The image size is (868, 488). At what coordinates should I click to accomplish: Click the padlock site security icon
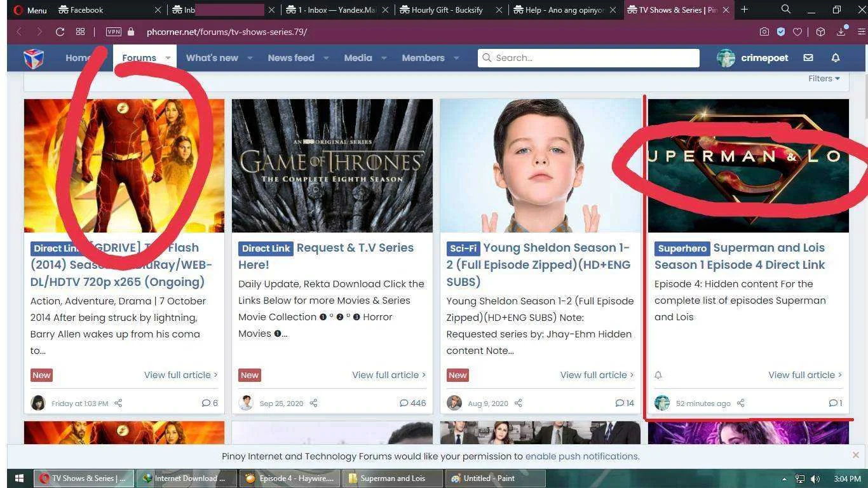pyautogui.click(x=131, y=32)
